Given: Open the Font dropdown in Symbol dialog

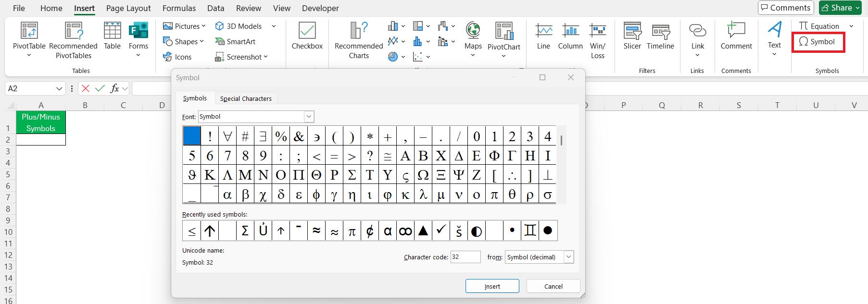Looking at the screenshot, I should [x=309, y=117].
